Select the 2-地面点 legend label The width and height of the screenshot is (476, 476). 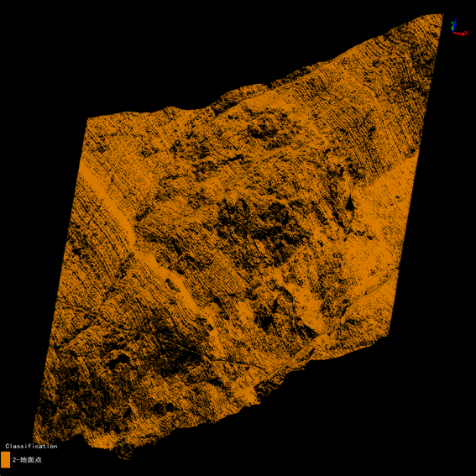pyautogui.click(x=27, y=459)
